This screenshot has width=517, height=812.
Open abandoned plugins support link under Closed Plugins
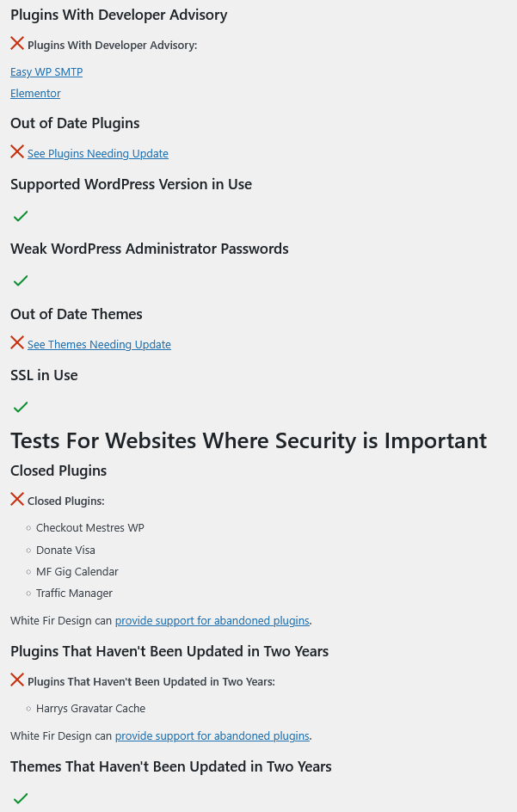click(x=212, y=620)
